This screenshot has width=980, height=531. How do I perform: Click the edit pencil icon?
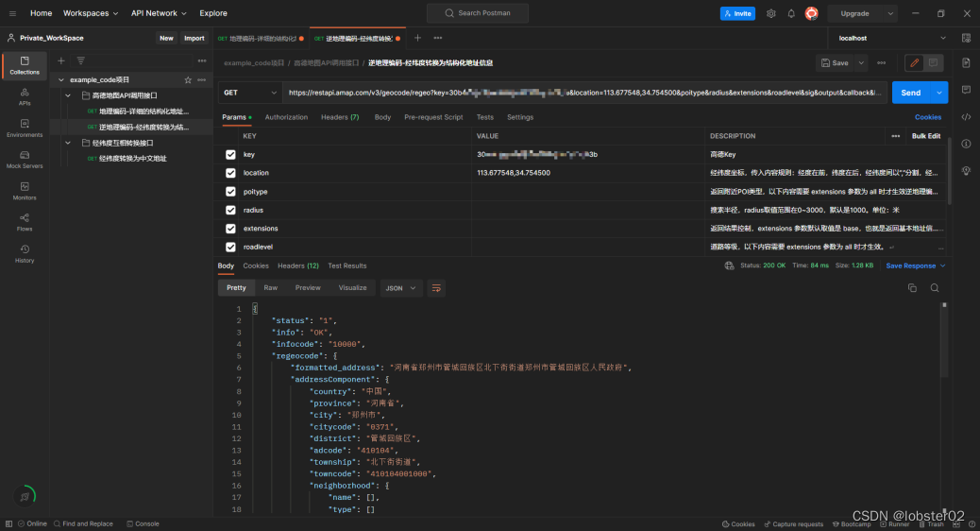914,62
